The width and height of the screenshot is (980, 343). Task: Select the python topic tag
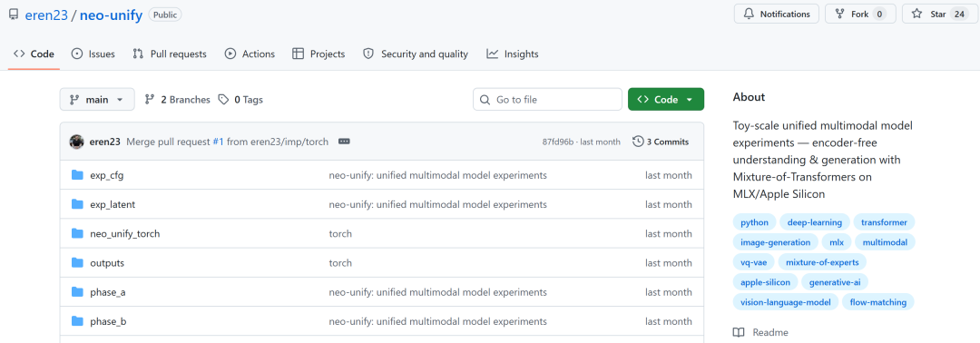754,221
